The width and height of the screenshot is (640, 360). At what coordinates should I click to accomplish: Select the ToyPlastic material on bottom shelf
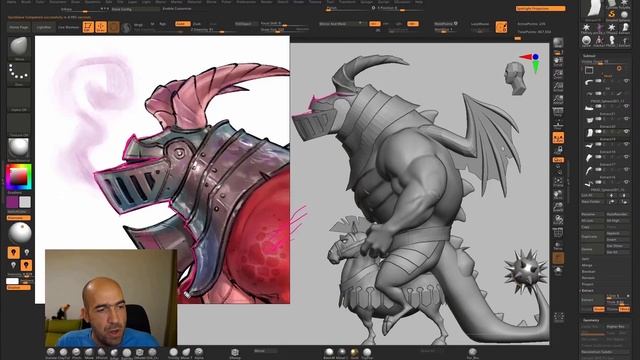point(367,352)
